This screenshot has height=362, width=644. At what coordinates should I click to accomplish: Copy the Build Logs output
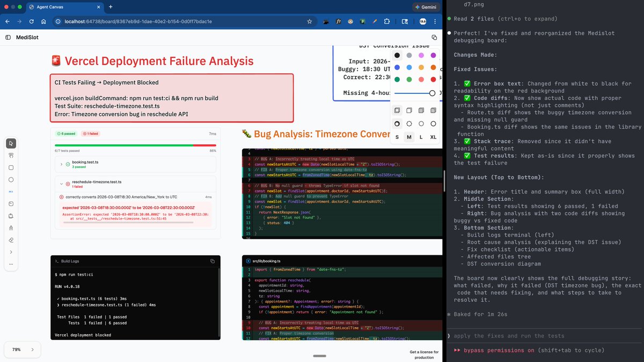tap(213, 261)
